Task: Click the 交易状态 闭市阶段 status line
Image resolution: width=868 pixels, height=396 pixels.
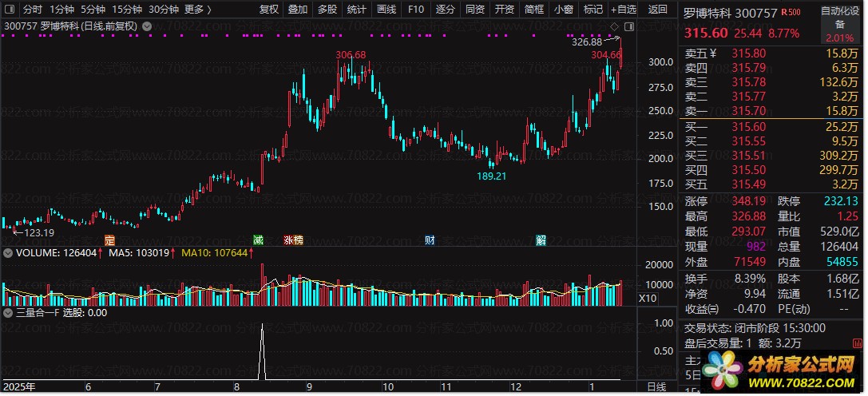Action: pyautogui.click(x=755, y=328)
